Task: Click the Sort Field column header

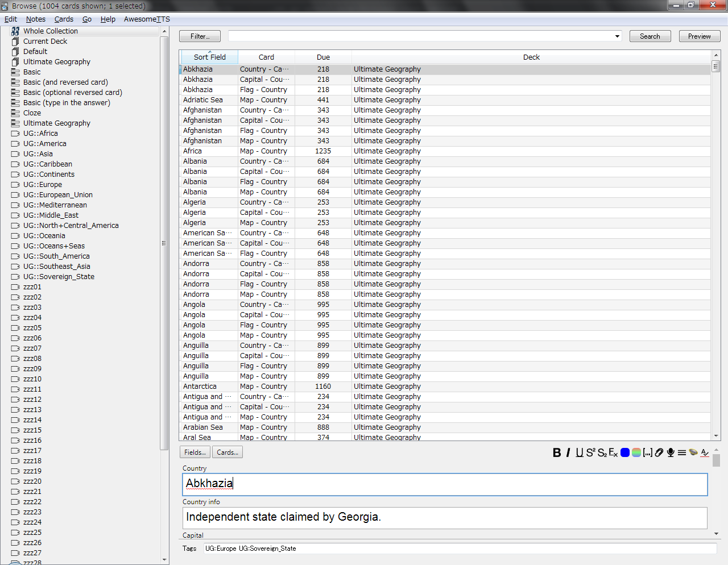Action: click(209, 57)
